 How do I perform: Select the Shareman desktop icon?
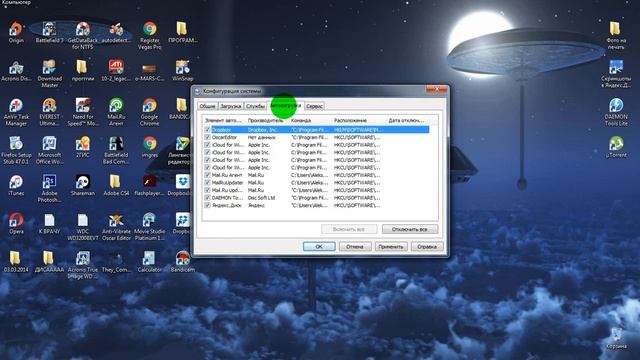[x=83, y=185]
